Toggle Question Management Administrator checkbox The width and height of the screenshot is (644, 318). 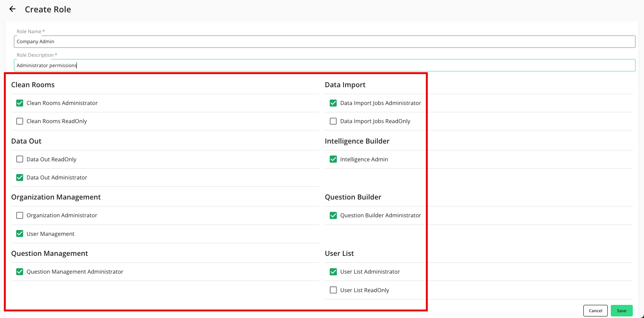pos(20,272)
